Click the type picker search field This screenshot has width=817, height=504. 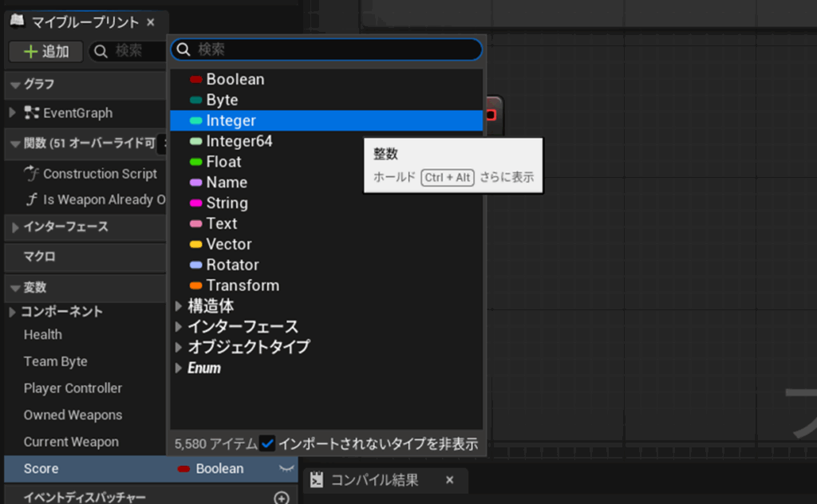(335, 49)
